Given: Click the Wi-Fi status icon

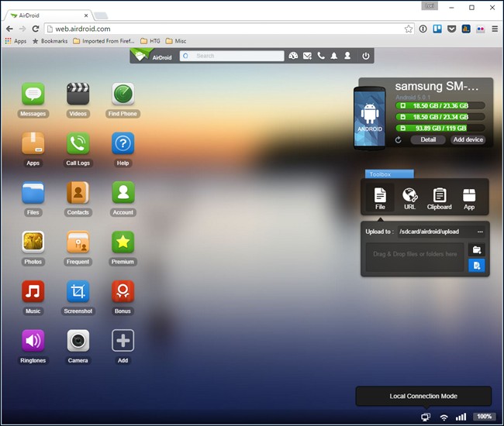Looking at the screenshot, I should pyautogui.click(x=444, y=417).
